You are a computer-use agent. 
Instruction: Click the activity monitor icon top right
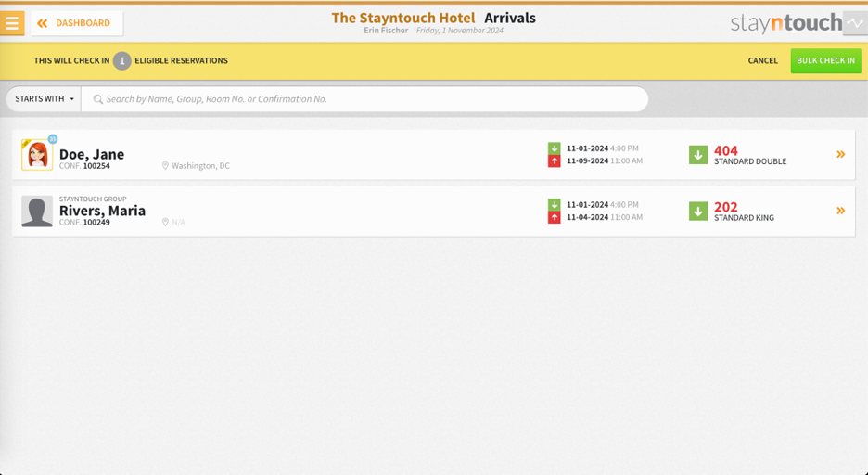click(855, 23)
